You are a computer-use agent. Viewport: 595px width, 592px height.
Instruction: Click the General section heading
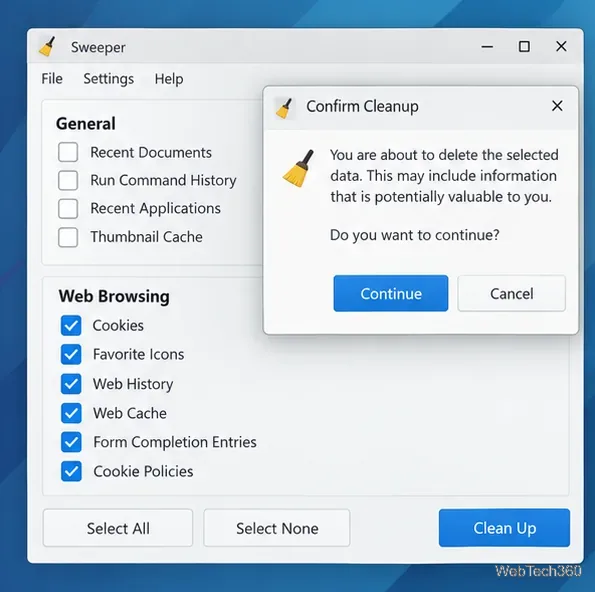pos(86,124)
